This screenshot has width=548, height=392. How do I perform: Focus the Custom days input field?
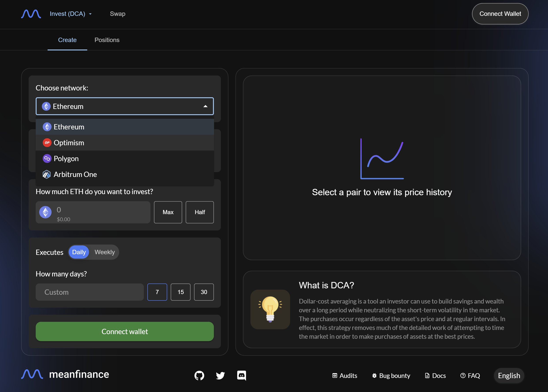coord(90,292)
